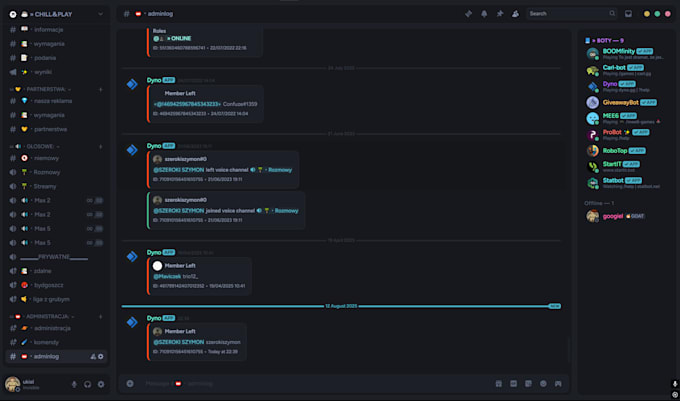Edit adminlog channel settings gear
The image size is (680, 401).
(x=101, y=356)
